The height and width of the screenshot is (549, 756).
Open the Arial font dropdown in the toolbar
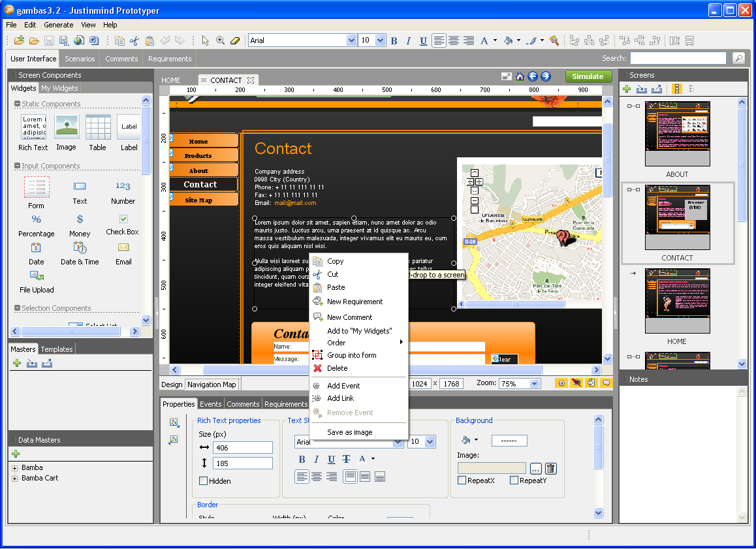[x=351, y=40]
